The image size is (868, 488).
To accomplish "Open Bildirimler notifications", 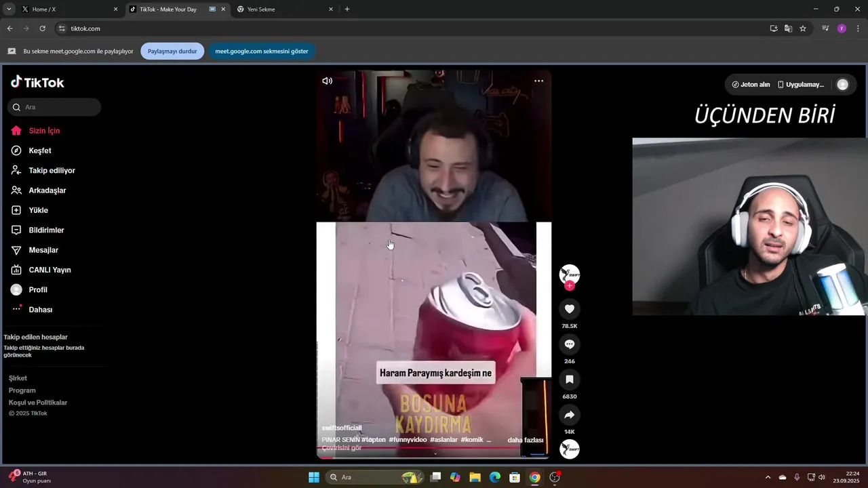I will point(46,230).
